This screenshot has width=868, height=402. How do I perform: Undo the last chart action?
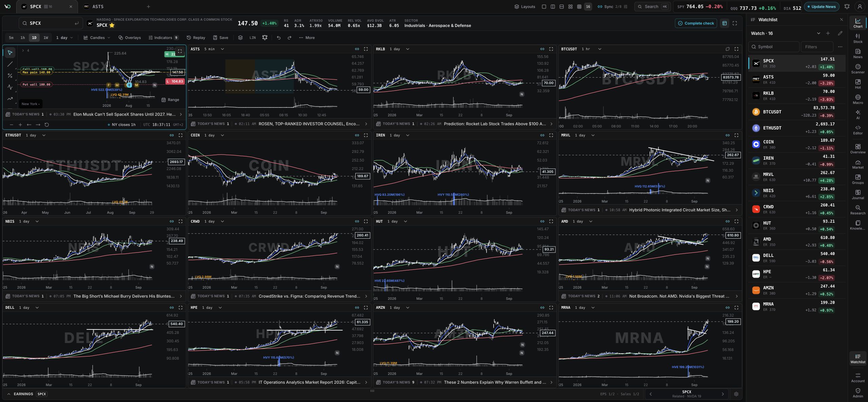pyautogui.click(x=279, y=38)
